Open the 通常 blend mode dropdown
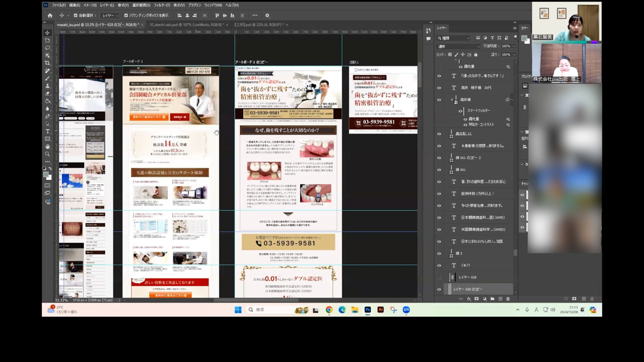 pos(458,47)
